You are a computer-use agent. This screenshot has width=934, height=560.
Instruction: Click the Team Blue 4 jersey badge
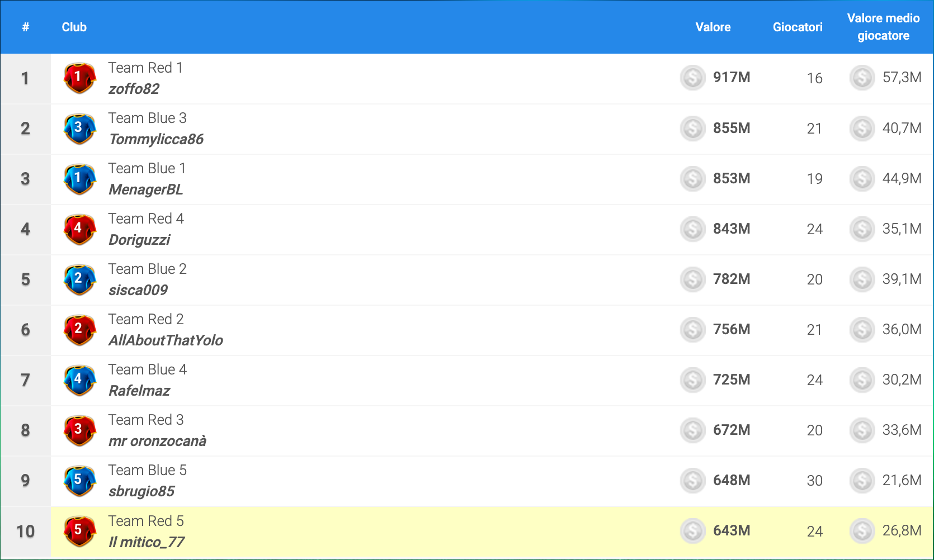coord(79,380)
